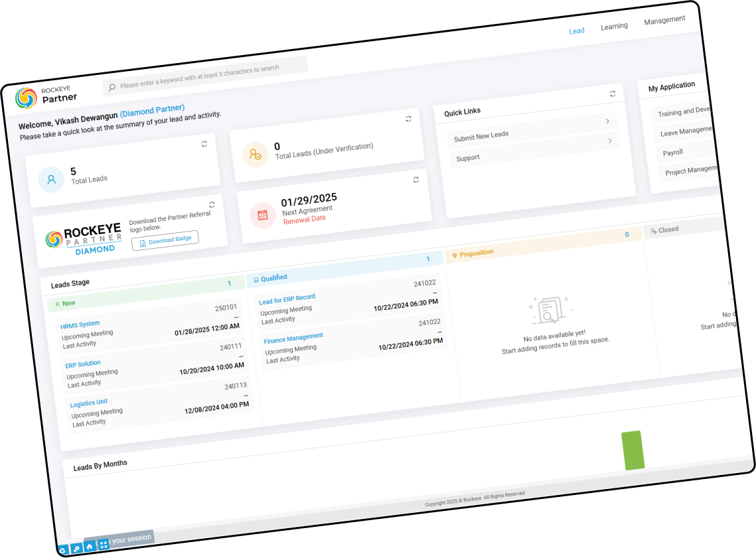This screenshot has width=756, height=558.
Task: Click the search magnifier icon
Action: 112,87
